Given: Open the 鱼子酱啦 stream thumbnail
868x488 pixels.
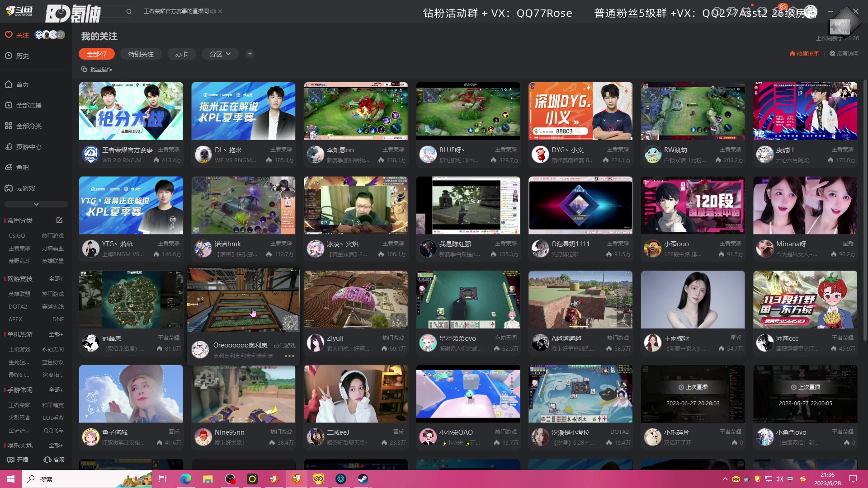Looking at the screenshot, I should [x=131, y=394].
